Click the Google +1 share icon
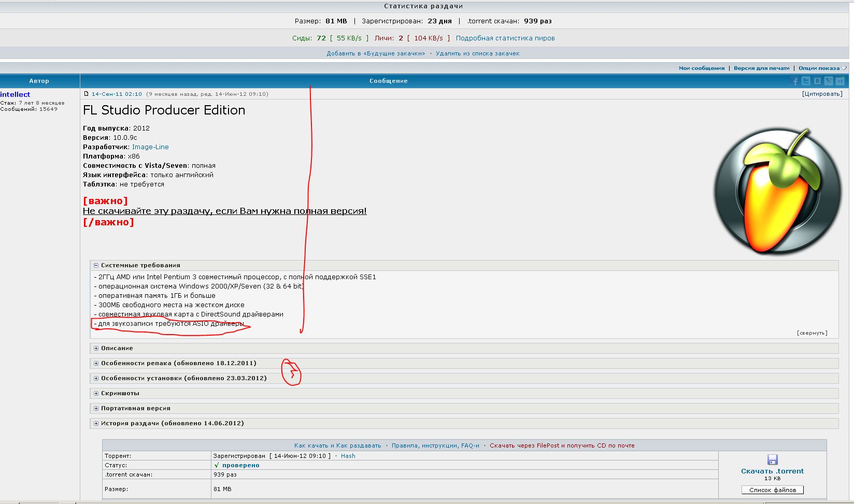854x504 pixels. click(x=839, y=81)
